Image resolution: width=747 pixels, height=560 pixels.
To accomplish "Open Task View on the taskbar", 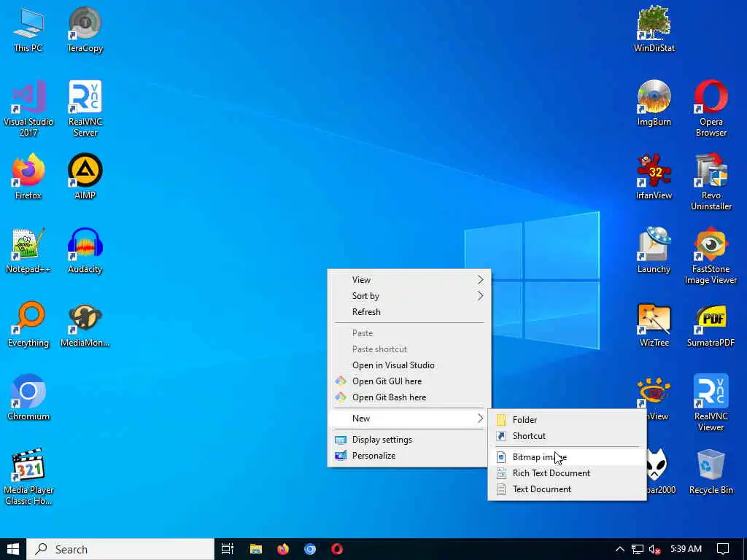I will click(228, 549).
